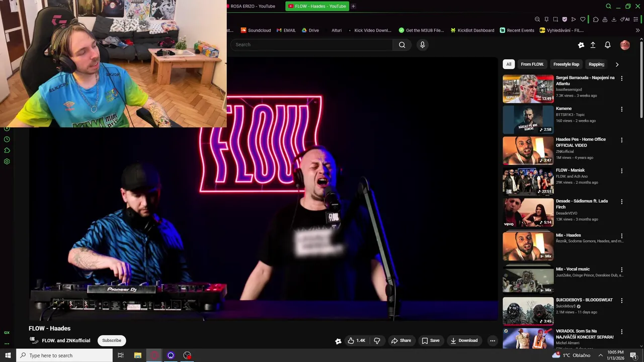Image resolution: width=644 pixels, height=362 pixels.
Task: Click the browser profile account icon
Action: (x=605, y=19)
